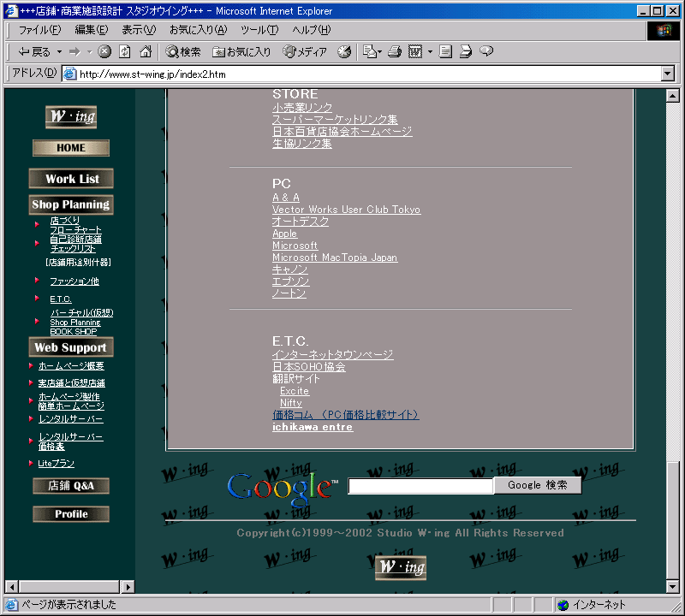
Task: Click the Discuss toolbar icon
Action: point(445,51)
